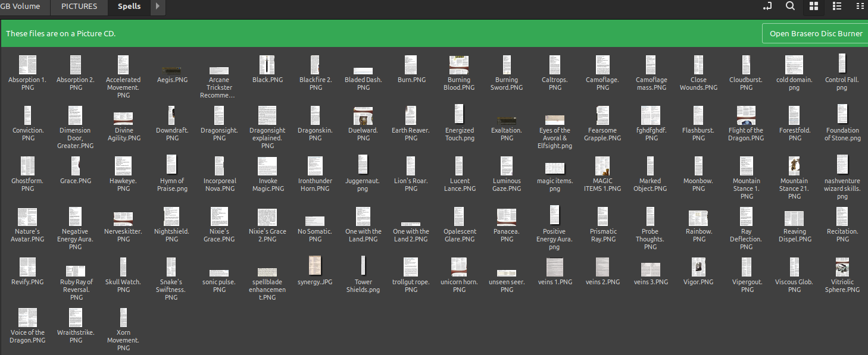The width and height of the screenshot is (868, 355).
Task: Select the Ironthunder Horn.PNG file
Action: (316, 174)
